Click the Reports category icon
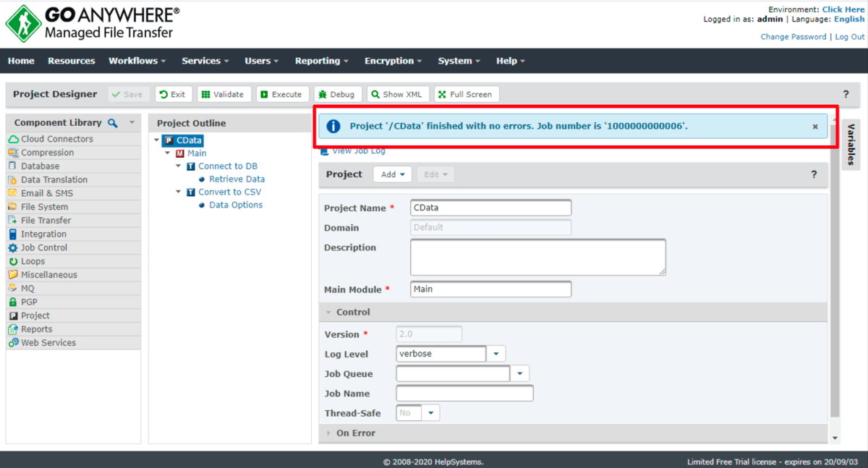Viewport: 868px width, 468px height. pyautogui.click(x=13, y=329)
